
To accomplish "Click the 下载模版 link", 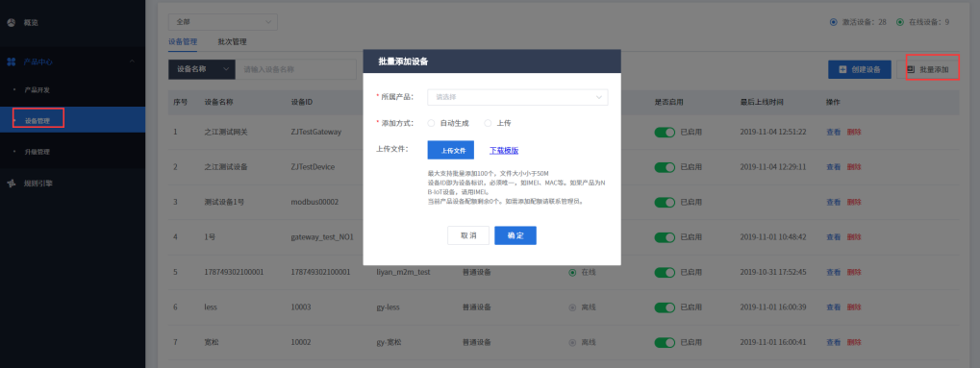I will pyautogui.click(x=504, y=150).
